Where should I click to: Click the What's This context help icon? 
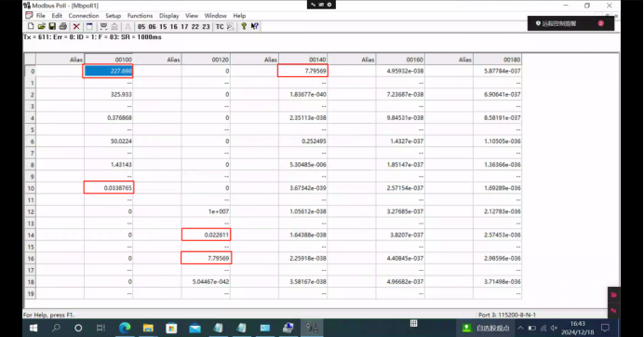coord(255,26)
